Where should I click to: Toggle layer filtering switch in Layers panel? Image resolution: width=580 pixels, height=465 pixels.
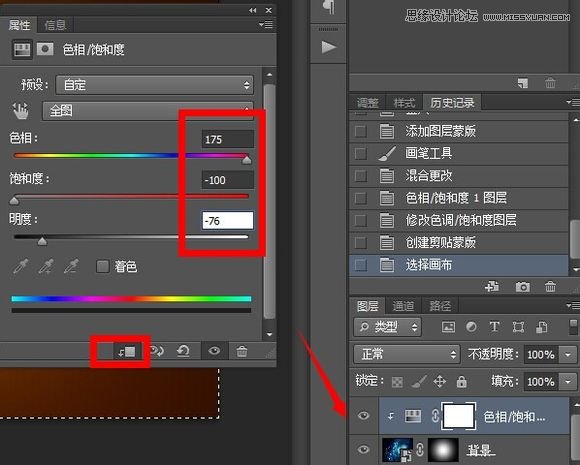tap(573, 327)
